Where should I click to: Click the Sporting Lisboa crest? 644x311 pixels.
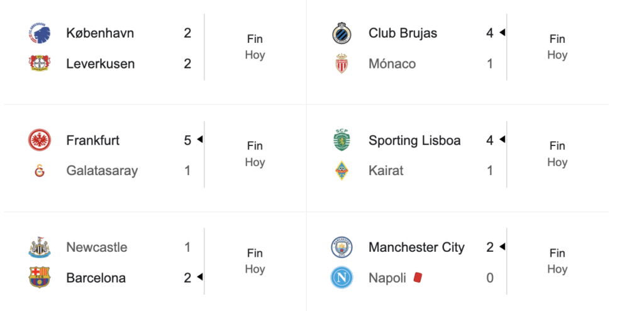[x=341, y=140]
